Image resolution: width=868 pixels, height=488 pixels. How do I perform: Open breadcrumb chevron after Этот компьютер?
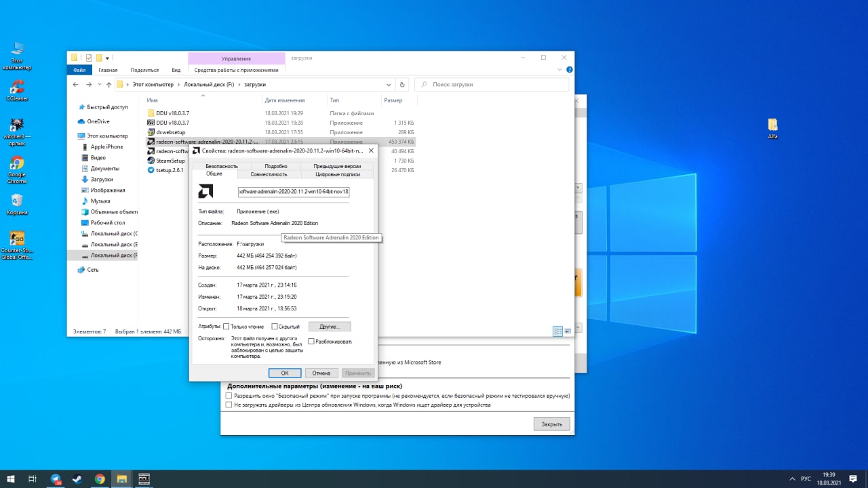tap(179, 85)
